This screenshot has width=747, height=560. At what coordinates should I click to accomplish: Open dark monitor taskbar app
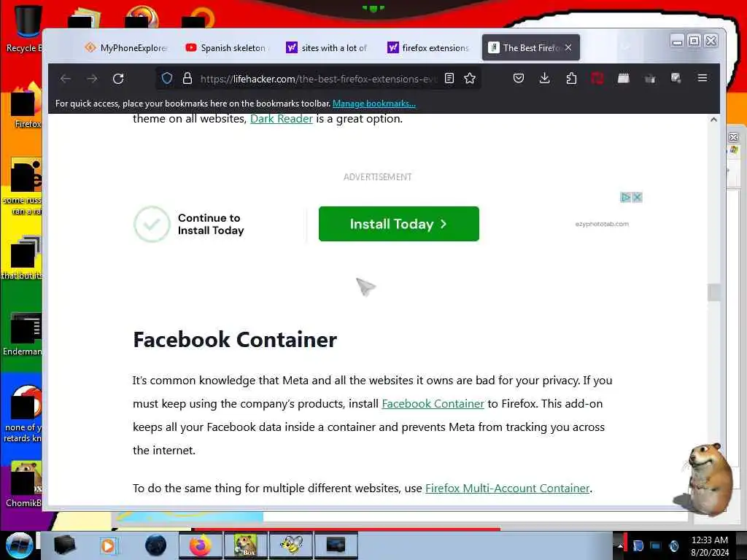[336, 545]
